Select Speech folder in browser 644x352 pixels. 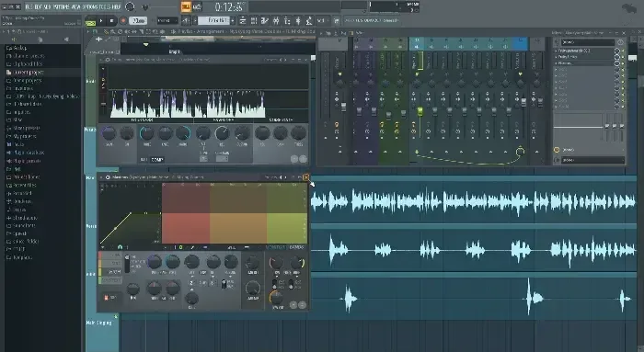[17, 233]
